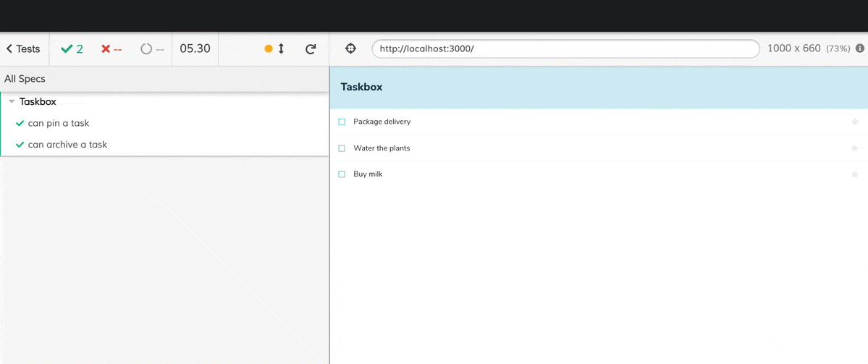The width and height of the screenshot is (868, 364).
Task: Click the reload tests icon
Action: (311, 49)
